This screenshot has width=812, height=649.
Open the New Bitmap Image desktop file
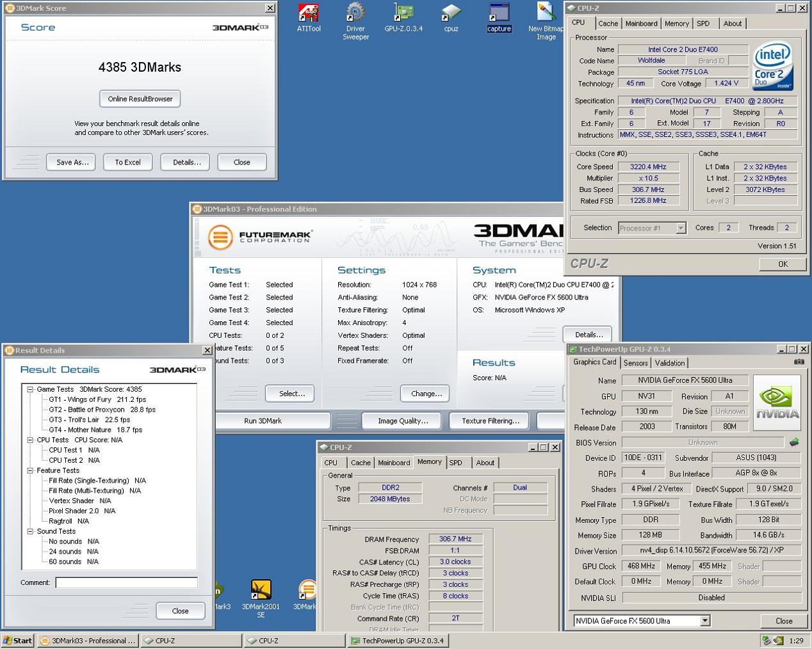pyautogui.click(x=546, y=21)
